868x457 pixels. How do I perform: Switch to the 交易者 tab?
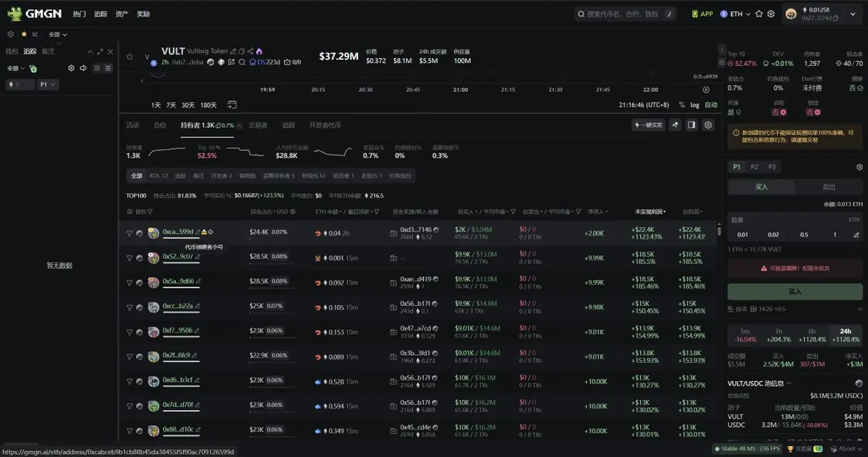[x=258, y=125]
